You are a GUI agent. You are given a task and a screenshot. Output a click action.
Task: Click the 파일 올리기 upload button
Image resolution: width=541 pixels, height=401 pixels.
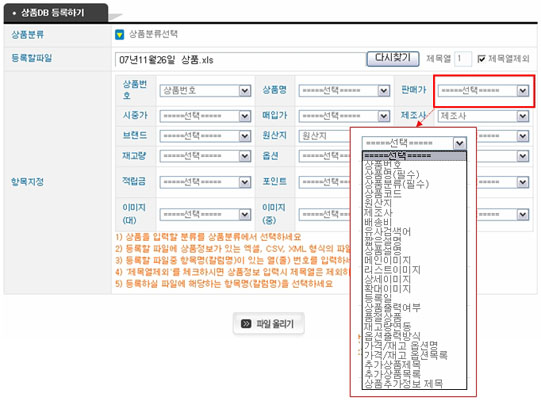click(269, 324)
